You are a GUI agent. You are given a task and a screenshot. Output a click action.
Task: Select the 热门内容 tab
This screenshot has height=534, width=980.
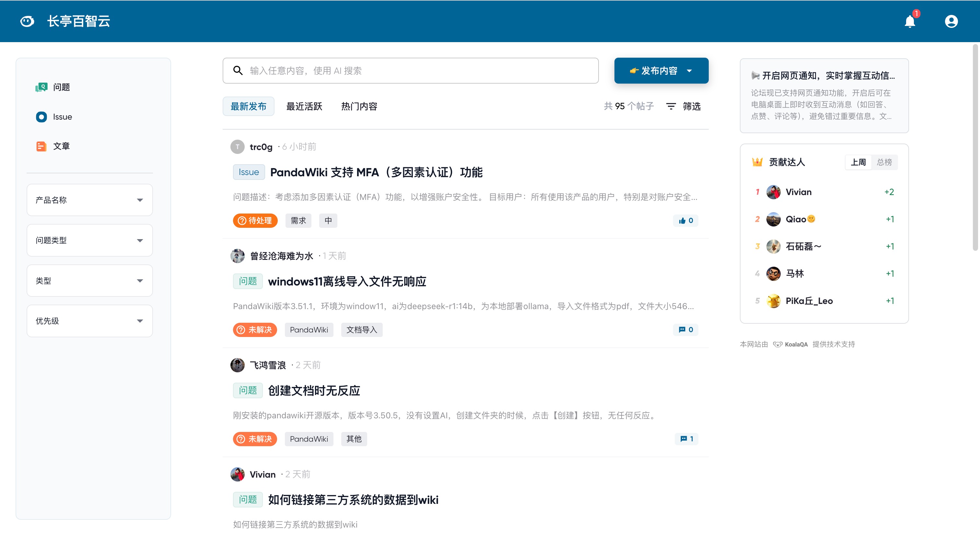coord(359,107)
